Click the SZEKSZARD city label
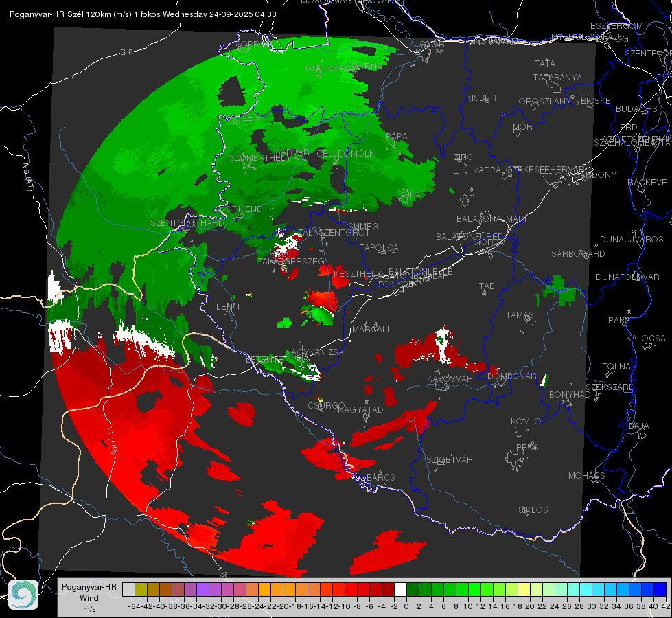The width and height of the screenshot is (672, 618). coord(610,387)
